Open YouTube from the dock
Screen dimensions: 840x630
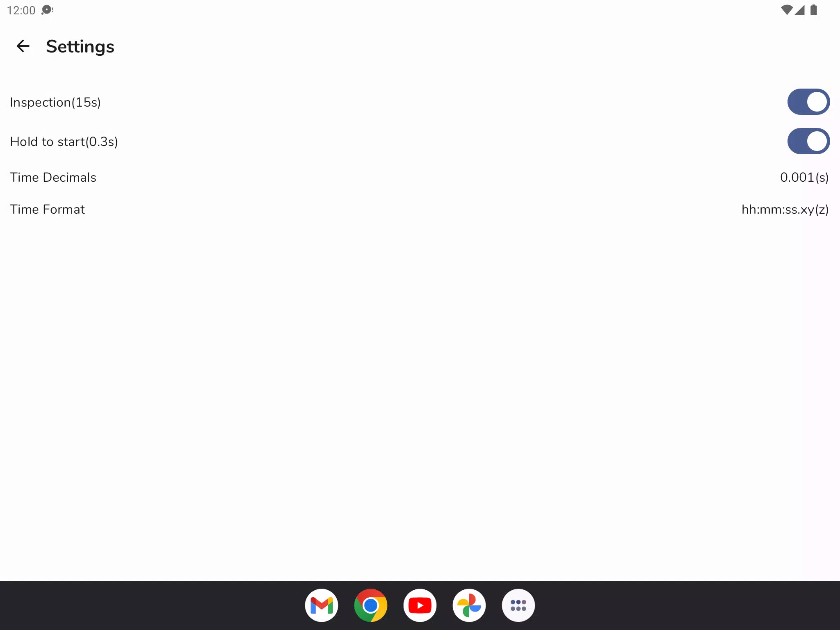pos(420,605)
